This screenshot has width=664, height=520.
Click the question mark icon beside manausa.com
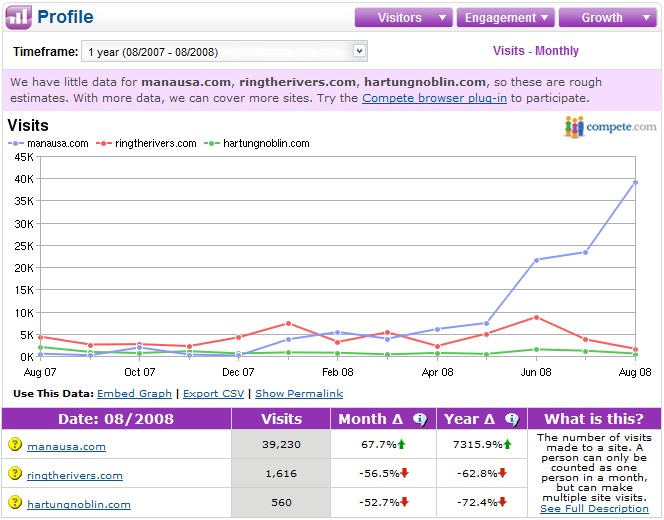pyautogui.click(x=15, y=446)
